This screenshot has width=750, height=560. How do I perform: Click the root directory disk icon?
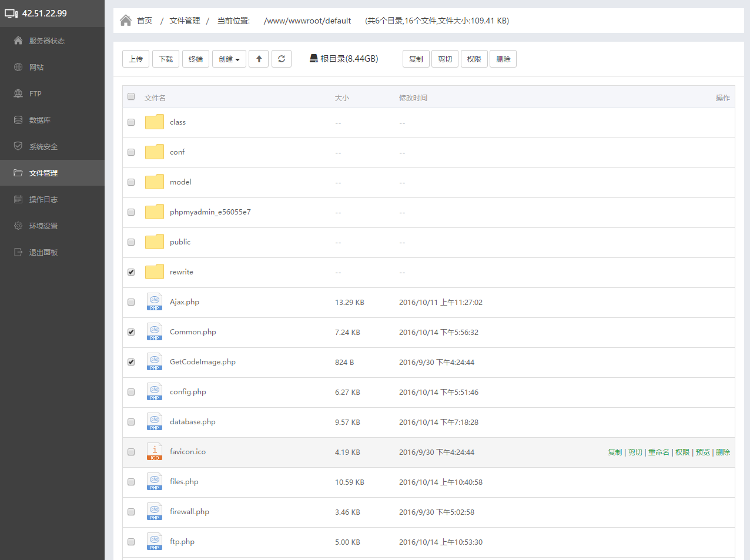pos(314,58)
